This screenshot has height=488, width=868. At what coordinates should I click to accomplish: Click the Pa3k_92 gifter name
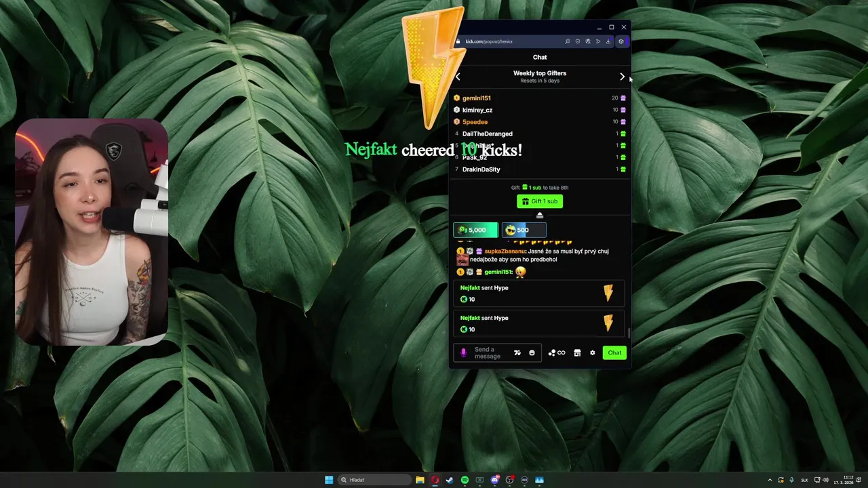coord(475,157)
